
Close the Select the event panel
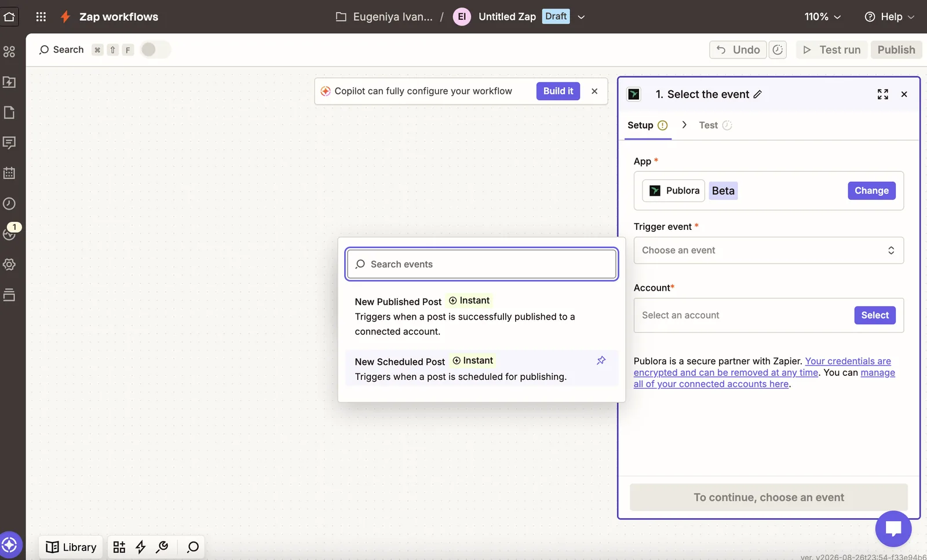point(904,94)
